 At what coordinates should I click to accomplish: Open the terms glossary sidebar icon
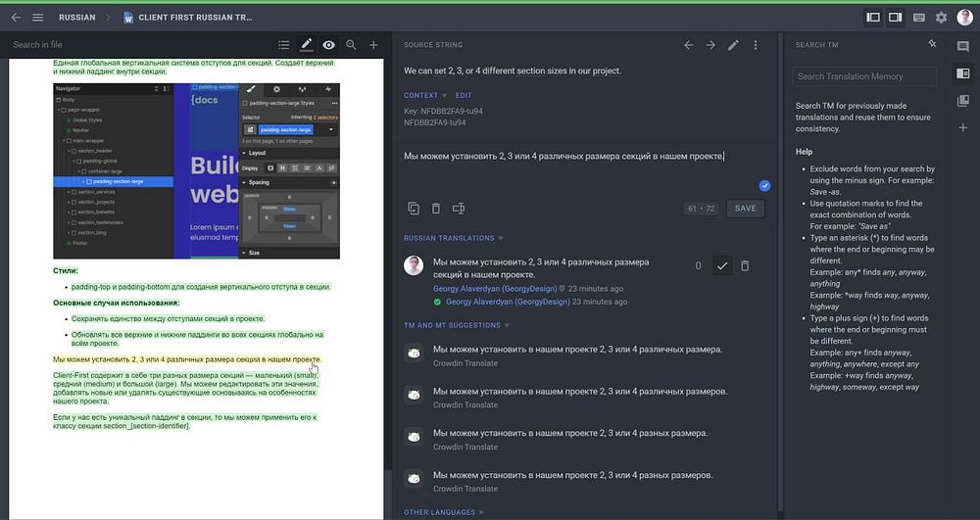(x=963, y=101)
